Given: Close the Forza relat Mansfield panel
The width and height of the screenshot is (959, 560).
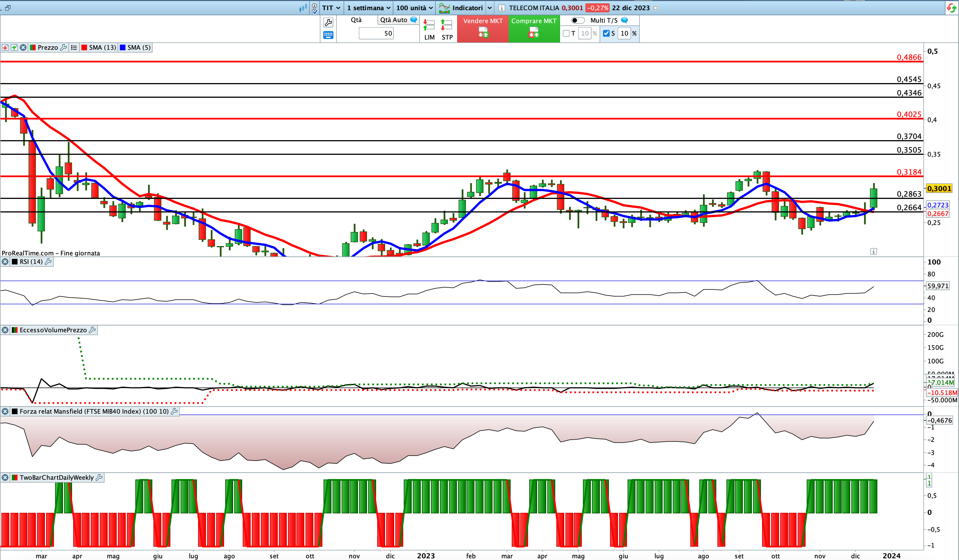Looking at the screenshot, I should pos(5,412).
